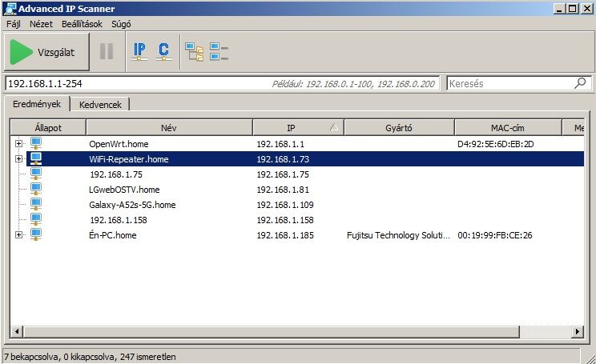Screen dimensions: 596x364
Task: Click the horizontal scrollbar thumb
Action: coord(271,331)
